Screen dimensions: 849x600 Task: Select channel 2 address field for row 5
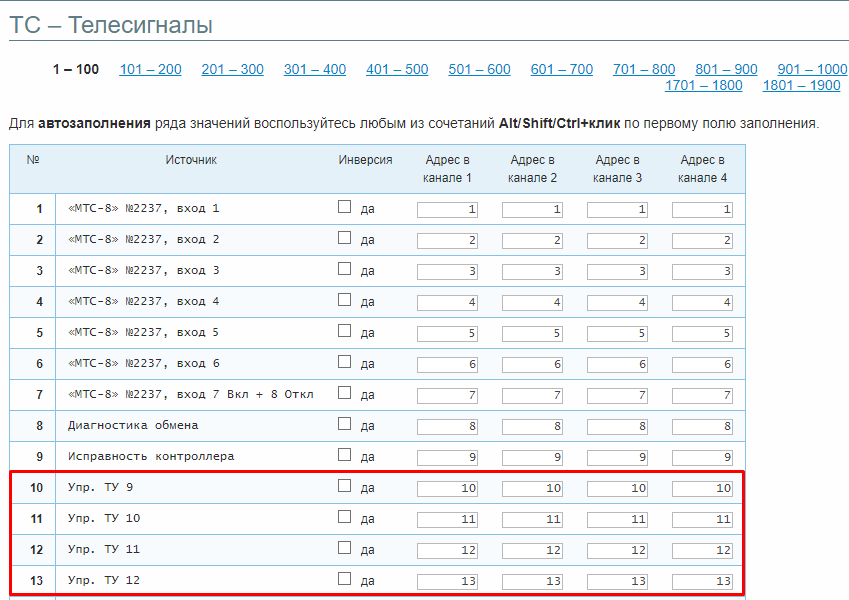(x=532, y=333)
